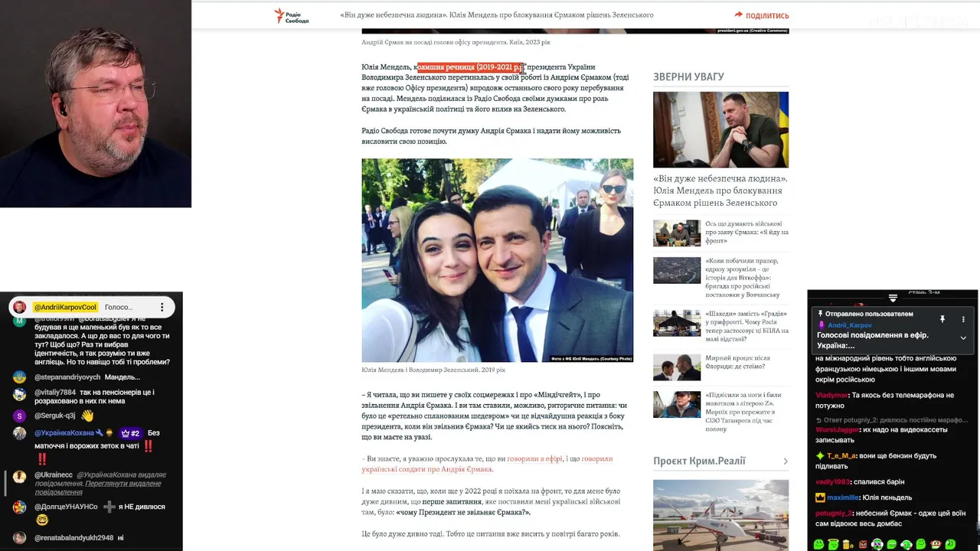Click the drone thumbnail under Проєкт Крим.Реалії

click(720, 515)
